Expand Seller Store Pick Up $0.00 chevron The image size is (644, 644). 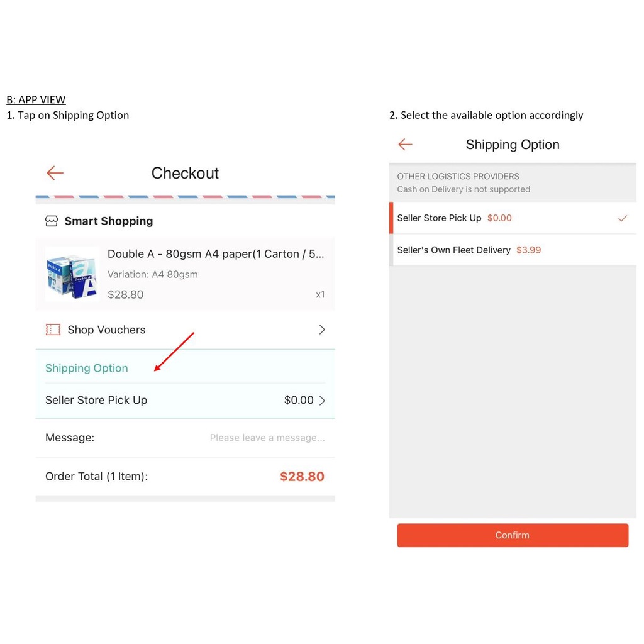tap(322, 401)
